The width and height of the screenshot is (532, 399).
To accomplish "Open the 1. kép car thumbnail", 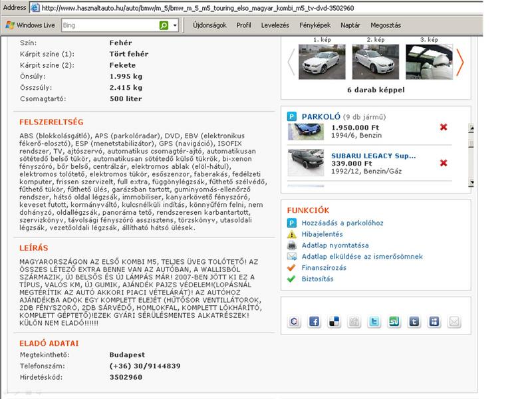I will coord(322,62).
